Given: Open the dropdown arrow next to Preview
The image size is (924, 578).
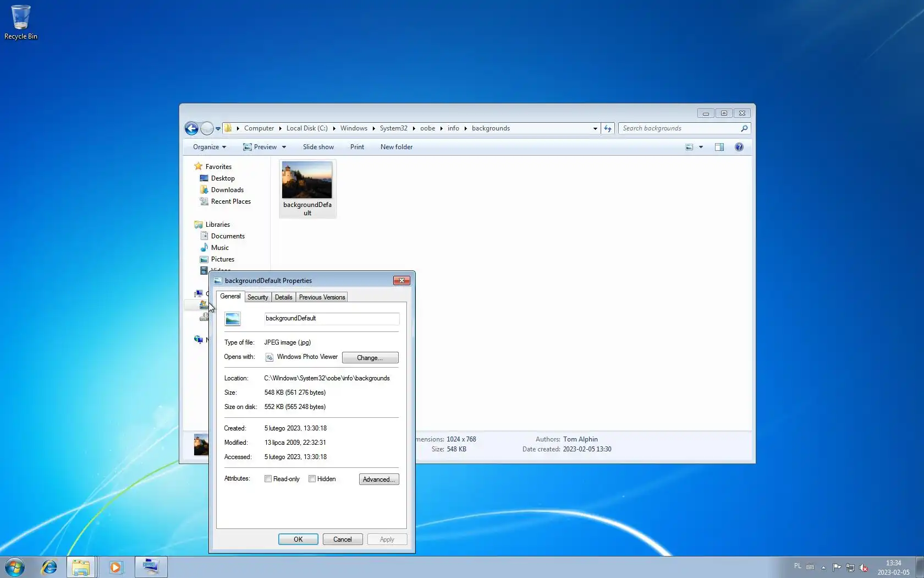Looking at the screenshot, I should 284,147.
